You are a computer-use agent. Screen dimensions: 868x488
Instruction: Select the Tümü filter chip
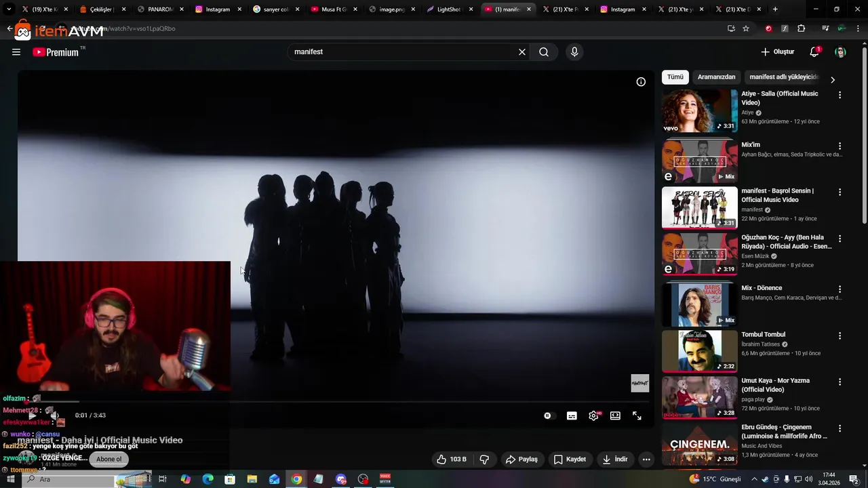(x=675, y=77)
